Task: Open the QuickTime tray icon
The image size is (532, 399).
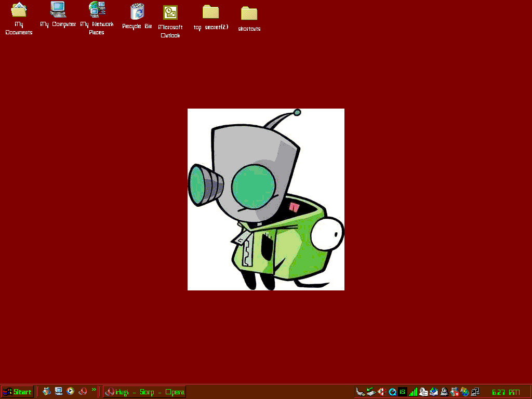Action: pyautogui.click(x=392, y=392)
